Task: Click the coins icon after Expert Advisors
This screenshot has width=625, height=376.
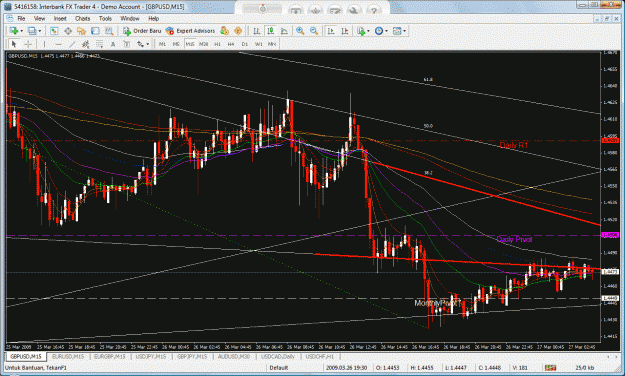Action: pos(225,31)
